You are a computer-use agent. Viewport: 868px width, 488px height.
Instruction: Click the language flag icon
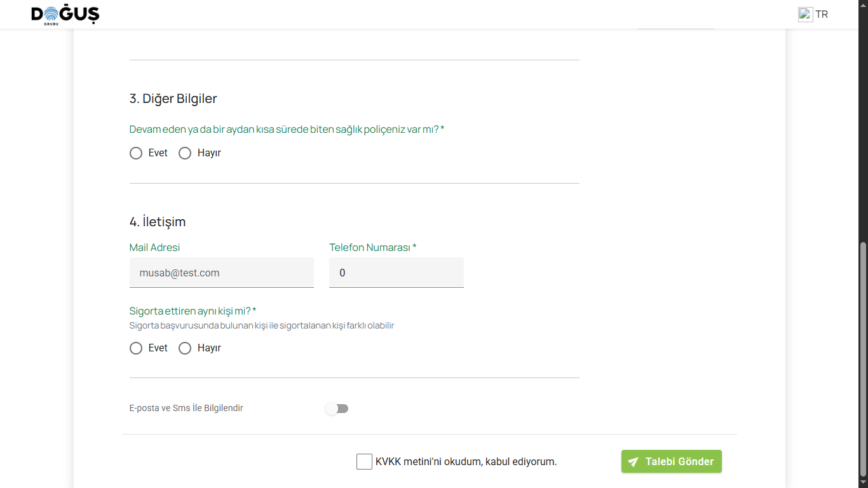pyautogui.click(x=805, y=14)
